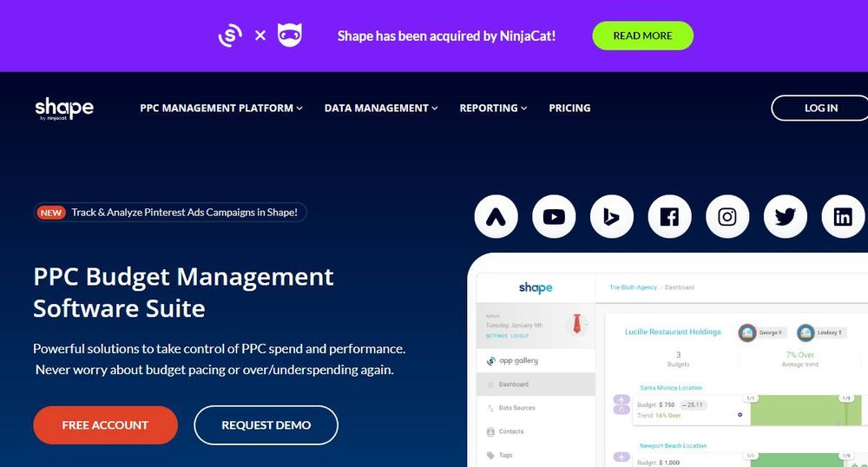
Task: Open the Pricing page
Action: pos(569,108)
